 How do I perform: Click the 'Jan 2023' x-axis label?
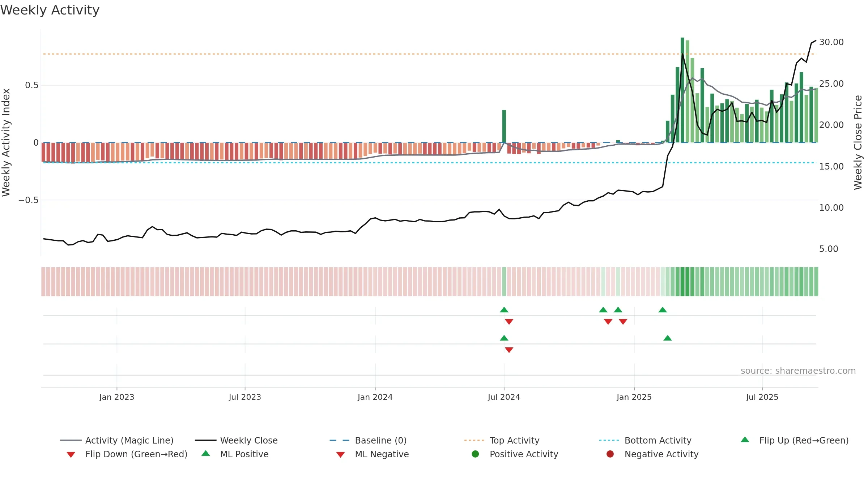tap(117, 397)
